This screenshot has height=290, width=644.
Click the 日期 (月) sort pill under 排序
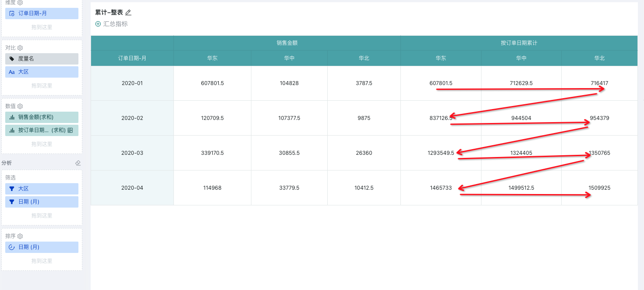(42, 247)
